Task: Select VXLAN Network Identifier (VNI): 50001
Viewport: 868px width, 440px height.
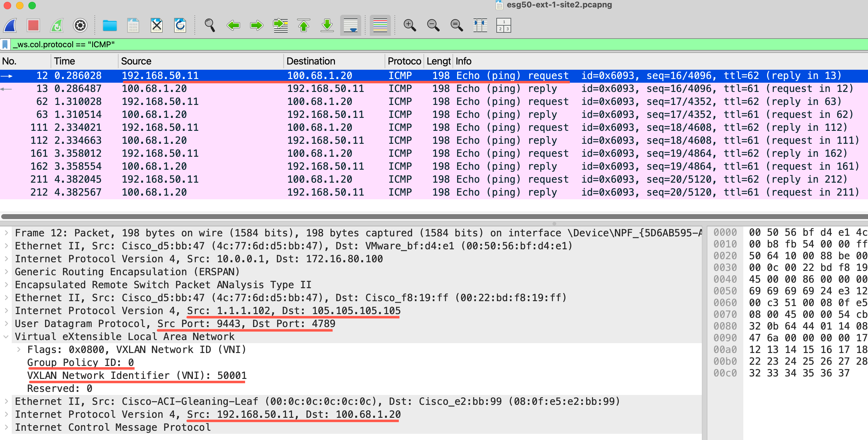Action: tap(137, 375)
